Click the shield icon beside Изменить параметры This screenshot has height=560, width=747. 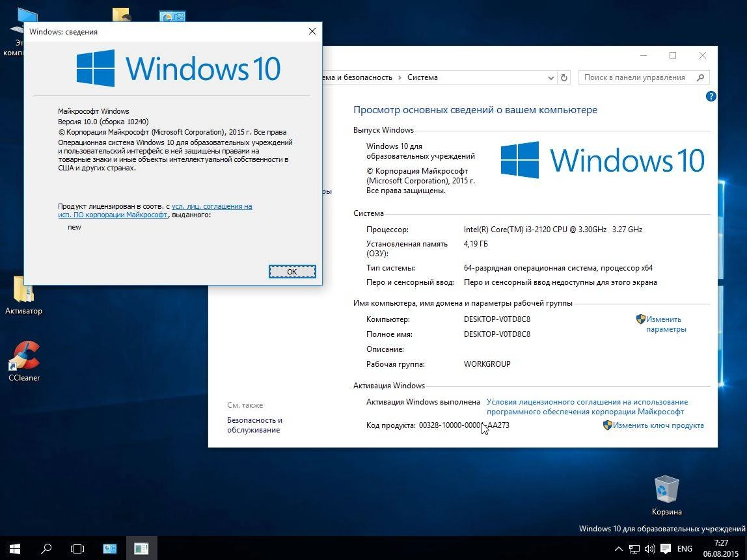[x=641, y=319]
